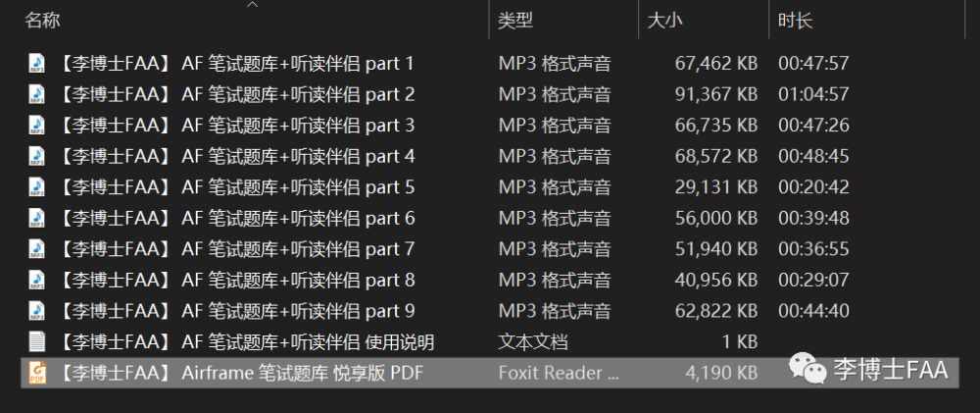Click the Foxit PDF icon for Airframe file
The height and width of the screenshot is (413, 980).
[37, 373]
